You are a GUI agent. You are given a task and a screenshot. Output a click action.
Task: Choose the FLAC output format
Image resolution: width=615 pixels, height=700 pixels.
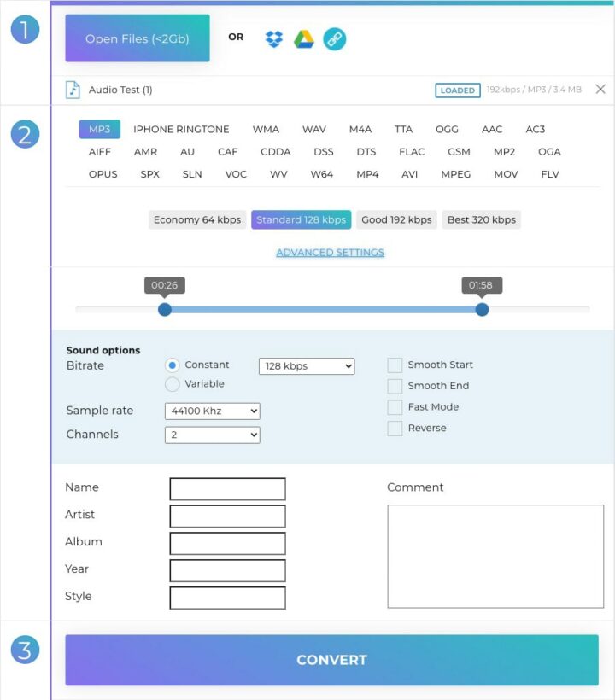point(412,152)
